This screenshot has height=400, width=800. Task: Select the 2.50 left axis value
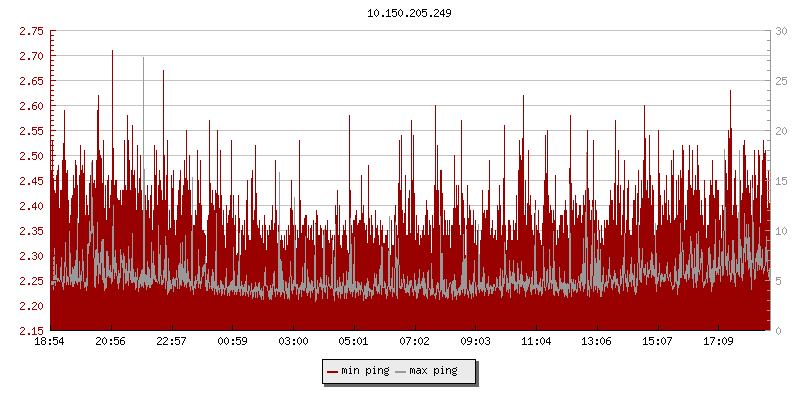click(x=32, y=156)
